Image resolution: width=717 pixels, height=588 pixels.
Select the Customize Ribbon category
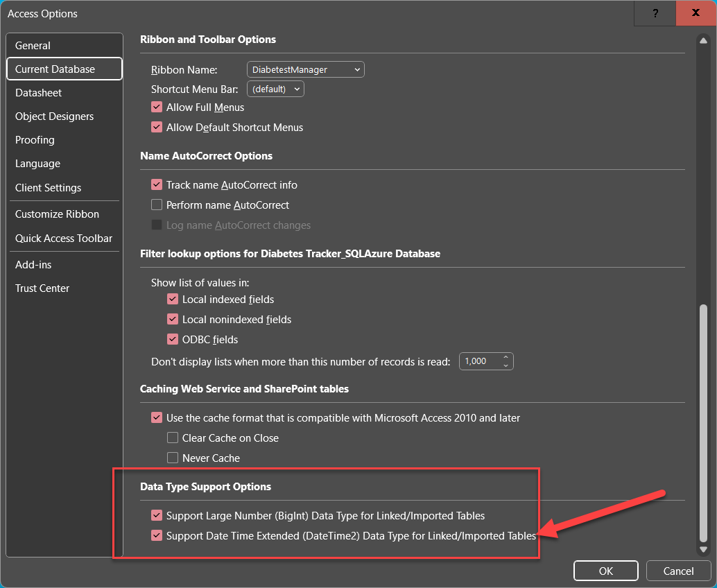[57, 214]
